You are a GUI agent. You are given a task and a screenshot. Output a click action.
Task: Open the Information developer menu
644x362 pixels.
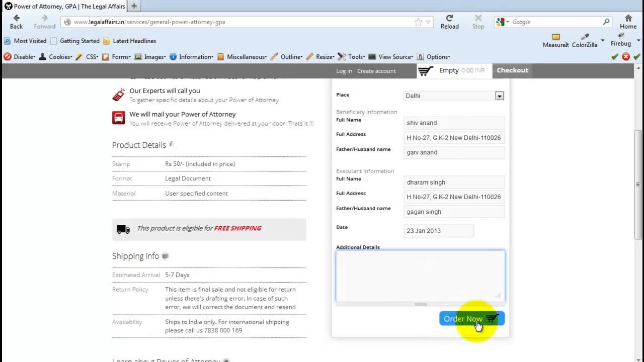point(191,57)
